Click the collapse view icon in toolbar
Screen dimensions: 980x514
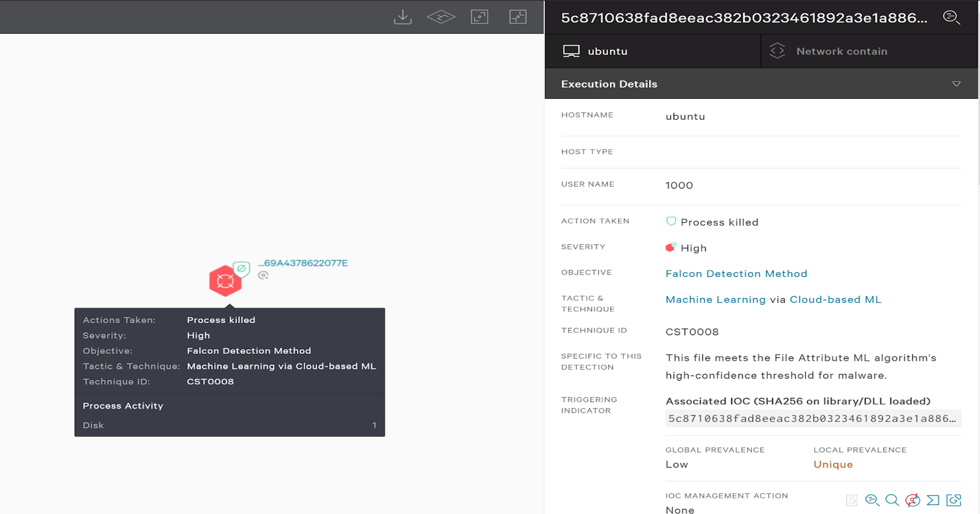(x=518, y=17)
